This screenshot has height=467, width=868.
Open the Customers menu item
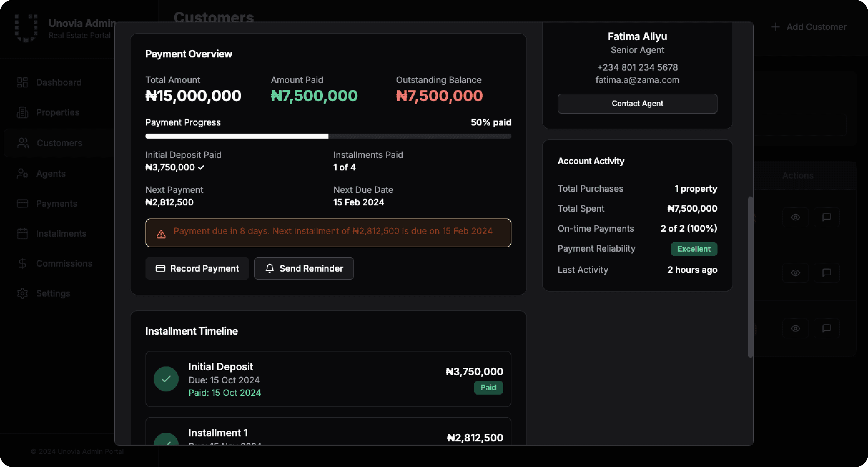pyautogui.click(x=59, y=143)
